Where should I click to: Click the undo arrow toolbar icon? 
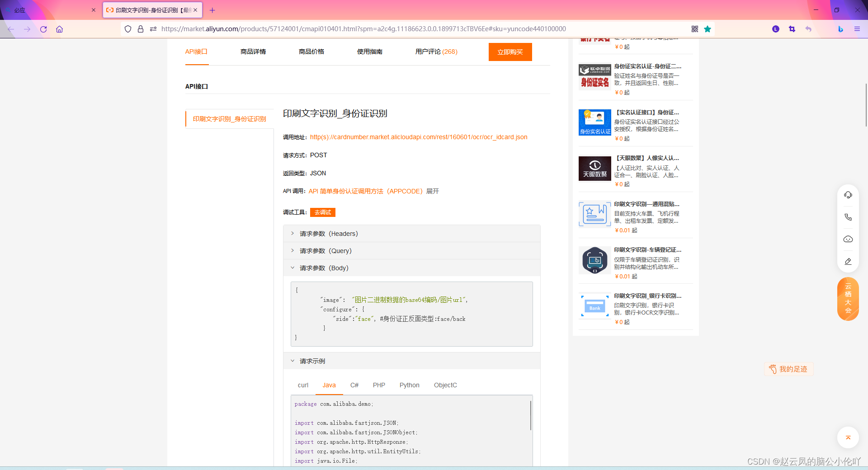(x=808, y=29)
